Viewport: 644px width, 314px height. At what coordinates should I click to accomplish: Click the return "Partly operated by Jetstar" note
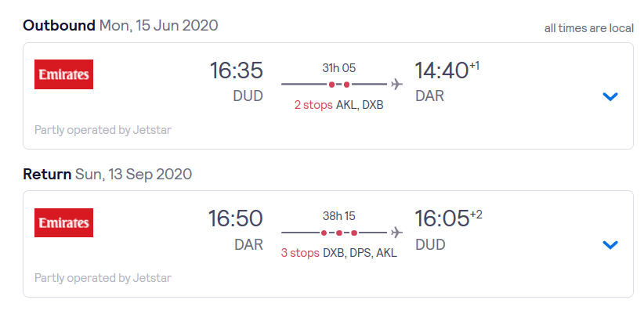[103, 278]
